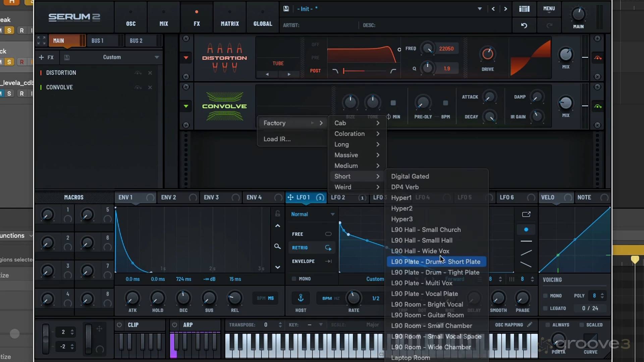
Task: Toggle LFO FREE mode
Action: tap(312, 234)
